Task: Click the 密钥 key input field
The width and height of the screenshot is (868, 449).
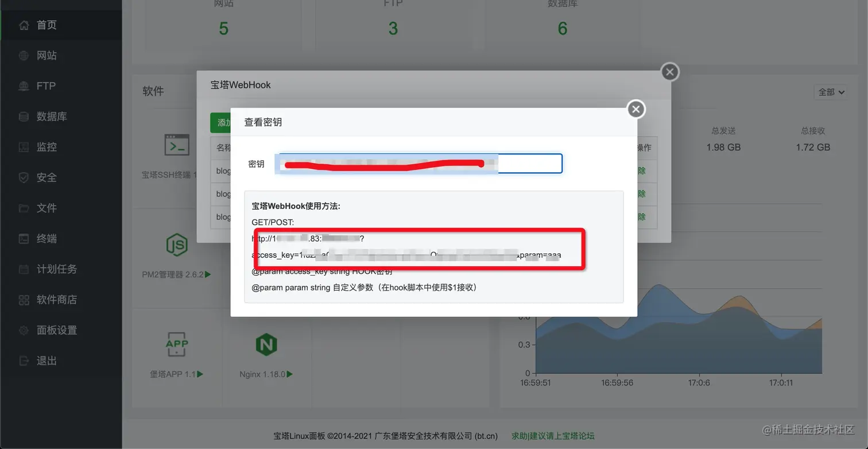Action: [418, 164]
